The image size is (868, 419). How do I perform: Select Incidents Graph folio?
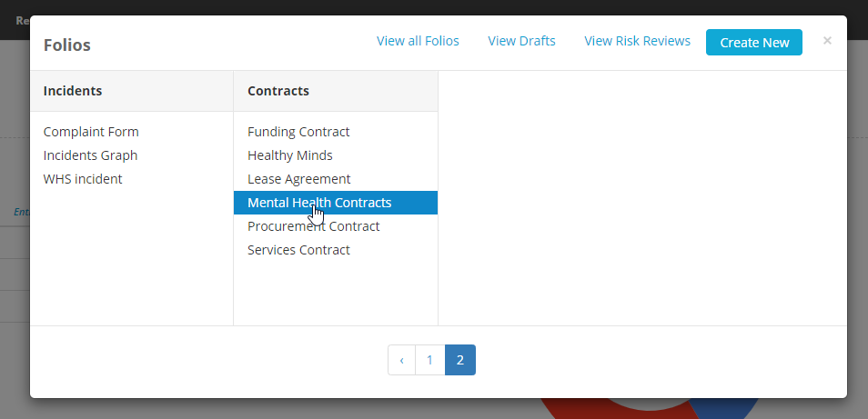(x=90, y=155)
